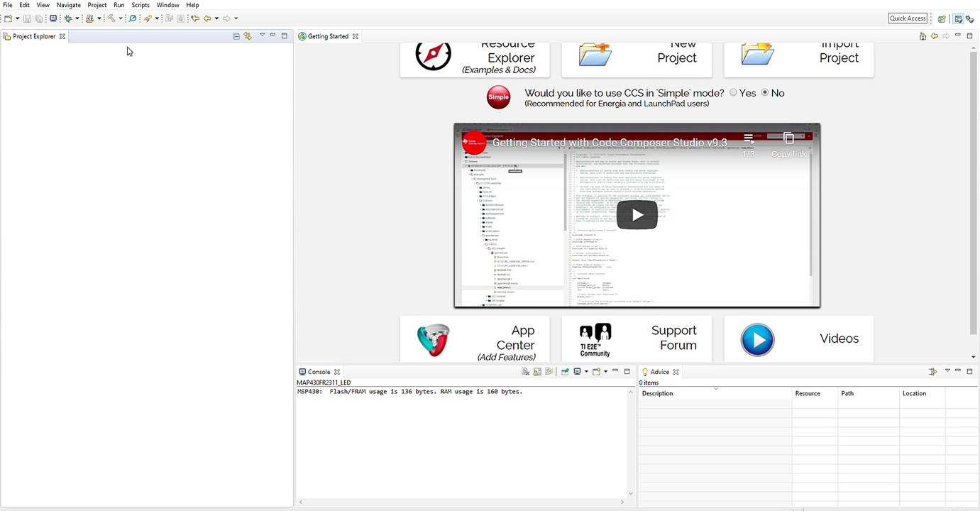Image resolution: width=980 pixels, height=511 pixels.
Task: Click the Open Perspective icon
Action: (x=942, y=19)
